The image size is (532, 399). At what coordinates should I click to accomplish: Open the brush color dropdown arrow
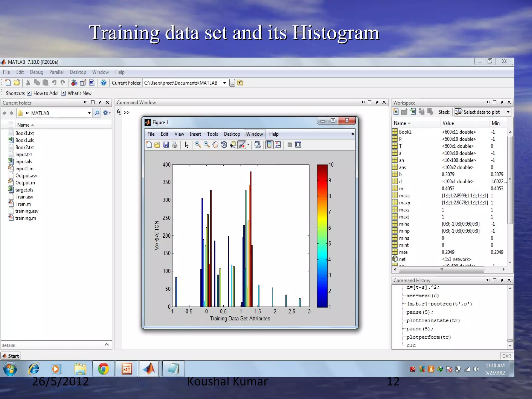[x=248, y=145]
